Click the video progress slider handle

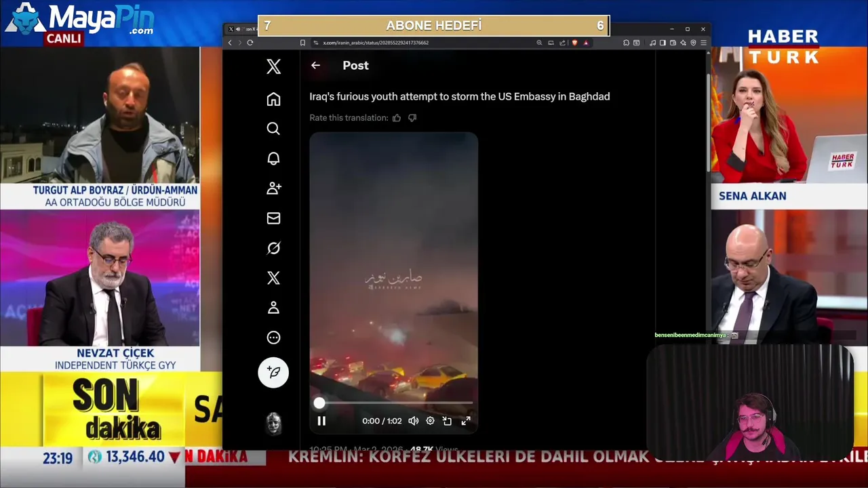(x=319, y=403)
